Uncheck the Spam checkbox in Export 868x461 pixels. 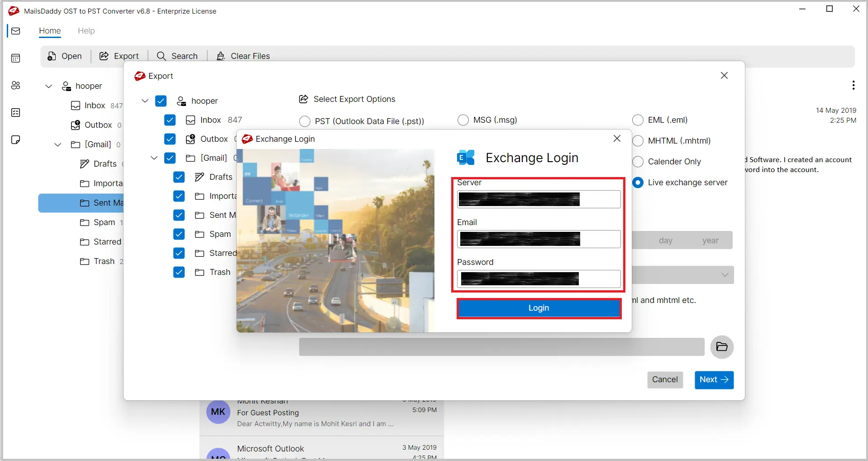click(x=179, y=234)
